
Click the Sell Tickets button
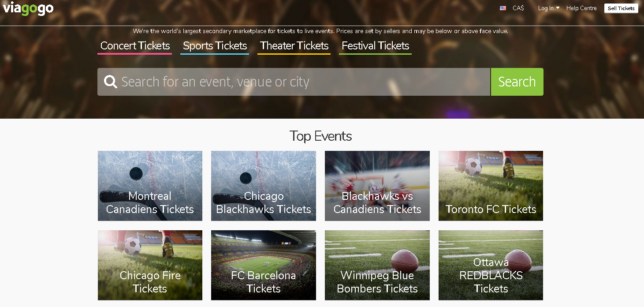tap(621, 8)
